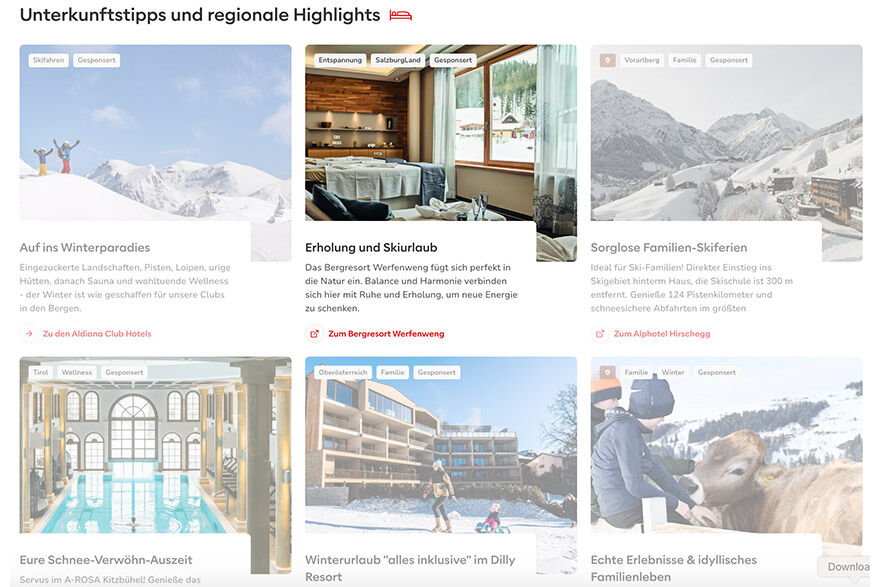The width and height of the screenshot is (880, 587).
Task: Click the Download button at bottom right
Action: (847, 567)
